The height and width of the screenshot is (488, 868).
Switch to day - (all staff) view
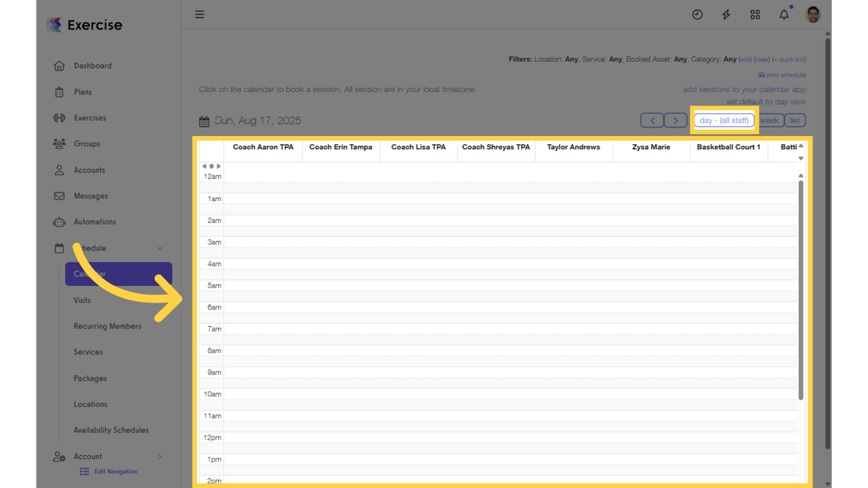click(x=724, y=120)
